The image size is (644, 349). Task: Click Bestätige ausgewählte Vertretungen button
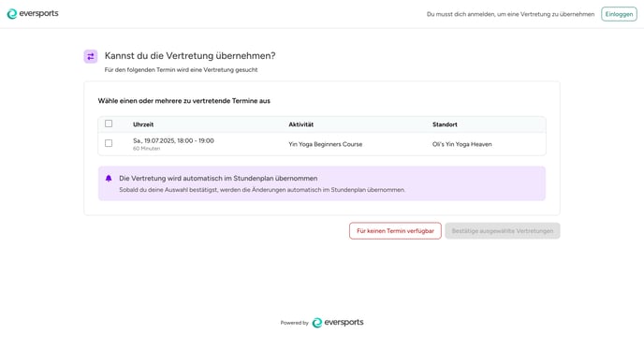(x=503, y=231)
